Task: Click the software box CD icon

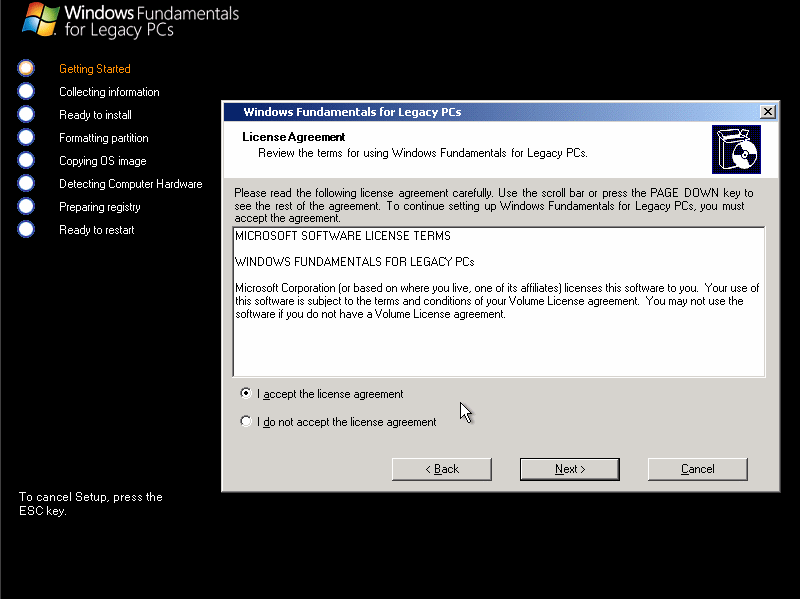Action: (736, 148)
